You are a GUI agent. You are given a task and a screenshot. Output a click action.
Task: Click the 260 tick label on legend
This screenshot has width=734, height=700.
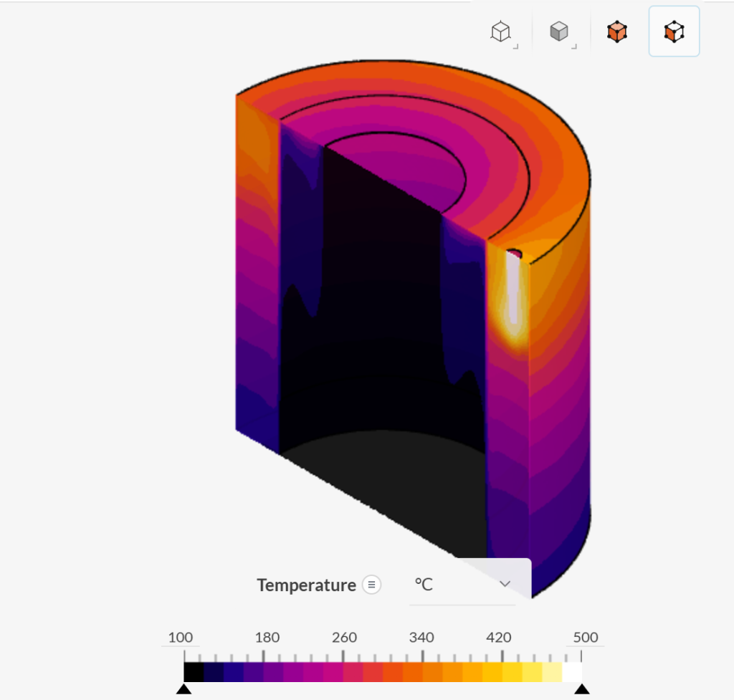click(344, 638)
